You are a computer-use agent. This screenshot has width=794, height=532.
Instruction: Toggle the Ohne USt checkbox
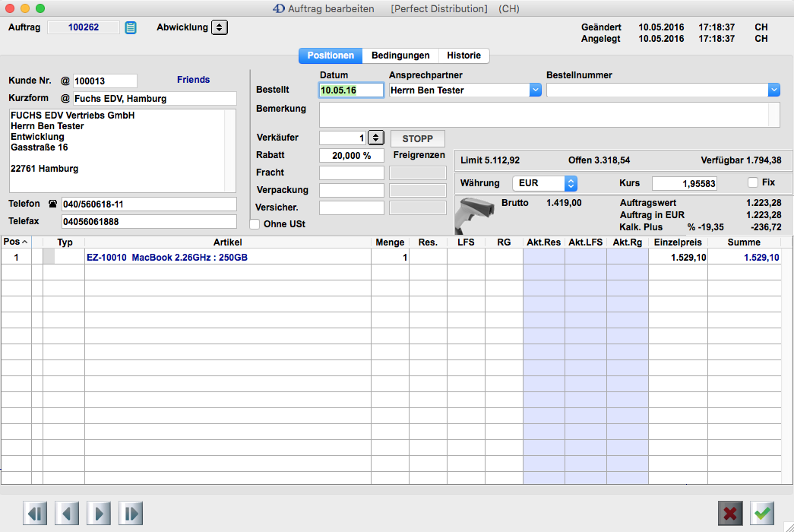tap(255, 224)
